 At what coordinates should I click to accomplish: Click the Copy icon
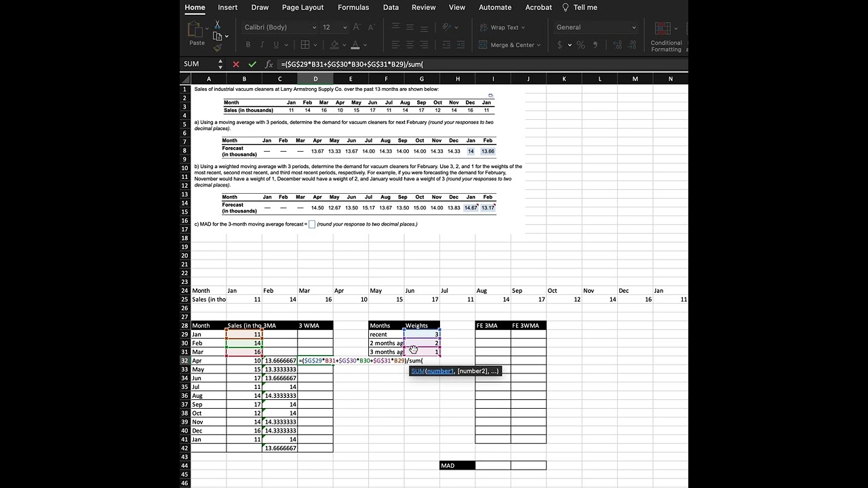(217, 36)
